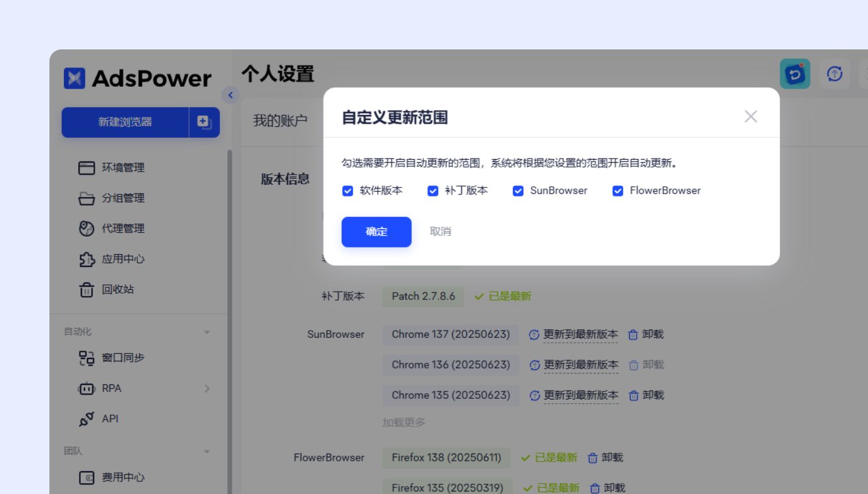This screenshot has width=868, height=494.
Task: Confirm with the 确定 button
Action: tap(377, 232)
